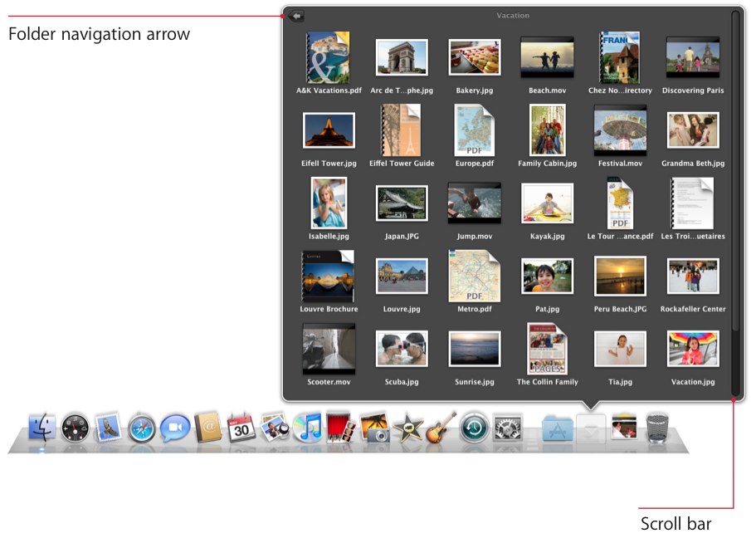Image resolution: width=756 pixels, height=543 pixels.
Task: Click the Louvre Brochure item
Action: 329,276
